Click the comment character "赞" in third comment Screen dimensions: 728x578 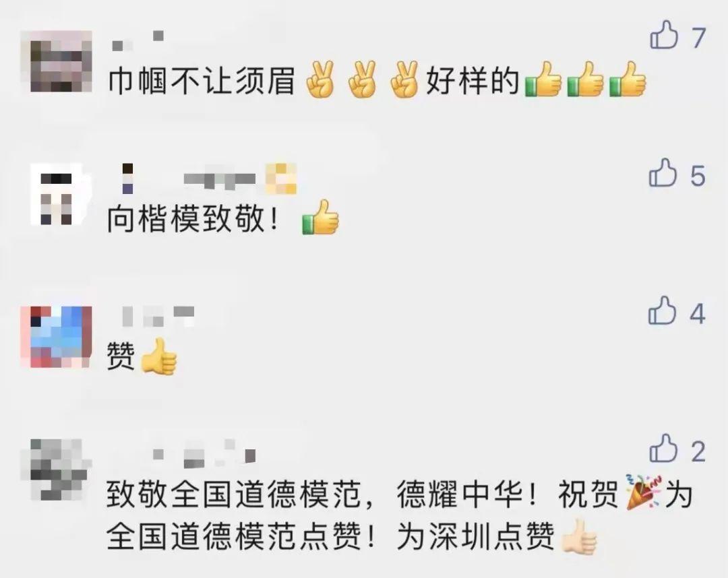click(x=121, y=356)
